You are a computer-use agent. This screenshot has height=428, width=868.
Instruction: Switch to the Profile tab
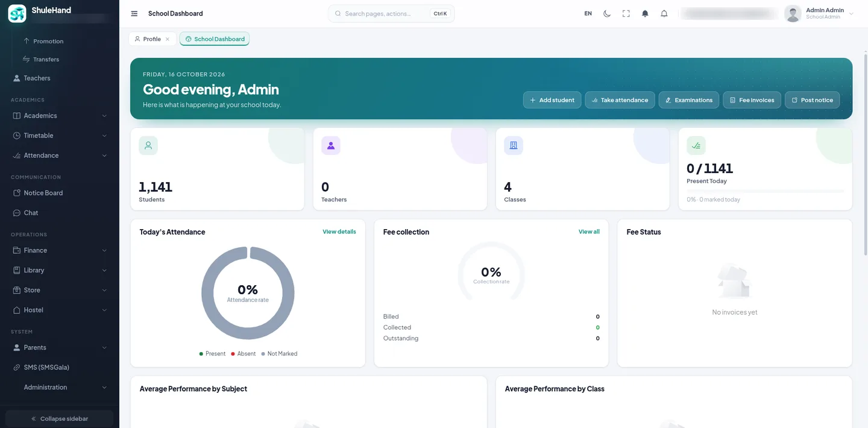(152, 39)
